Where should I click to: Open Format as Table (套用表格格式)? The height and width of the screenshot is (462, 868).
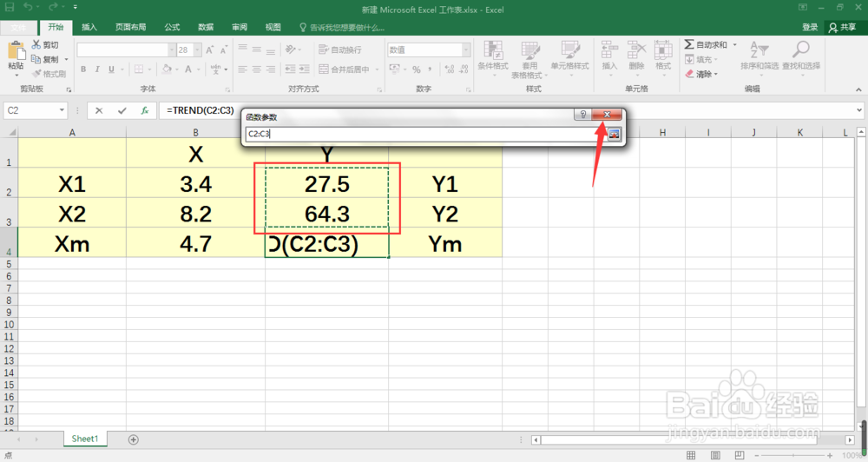[x=529, y=60]
